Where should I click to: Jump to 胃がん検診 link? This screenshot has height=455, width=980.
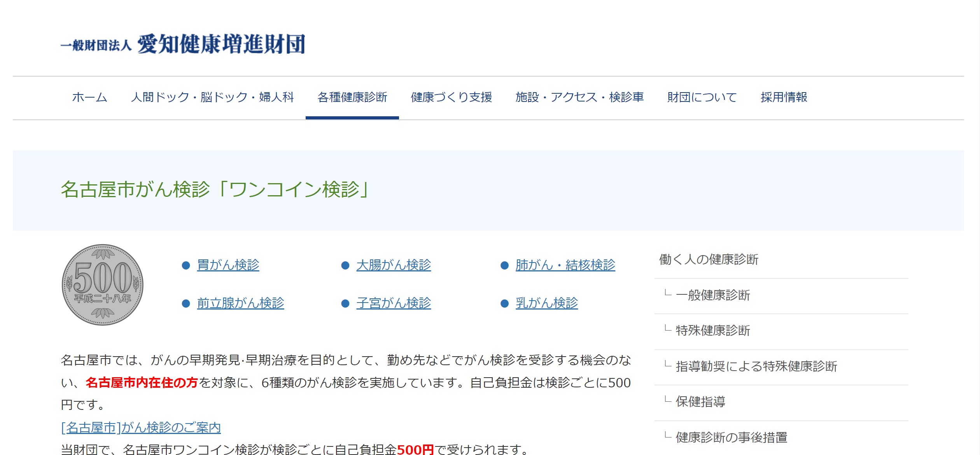pos(228,265)
